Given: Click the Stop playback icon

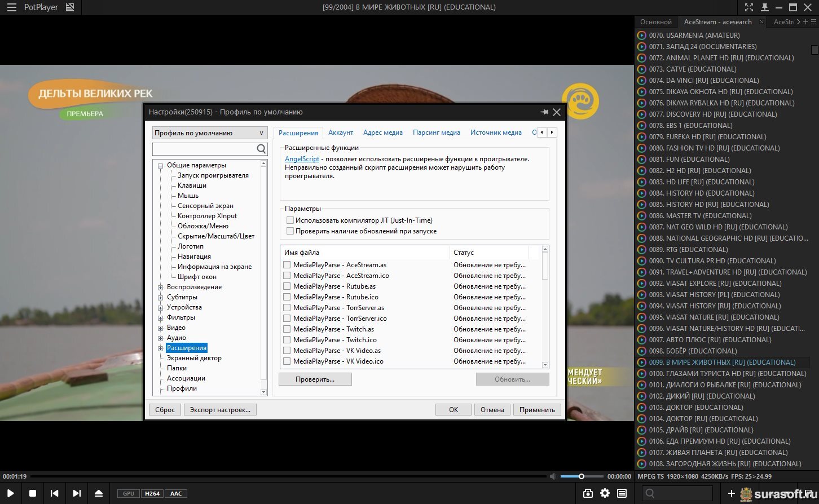Looking at the screenshot, I should coord(33,493).
